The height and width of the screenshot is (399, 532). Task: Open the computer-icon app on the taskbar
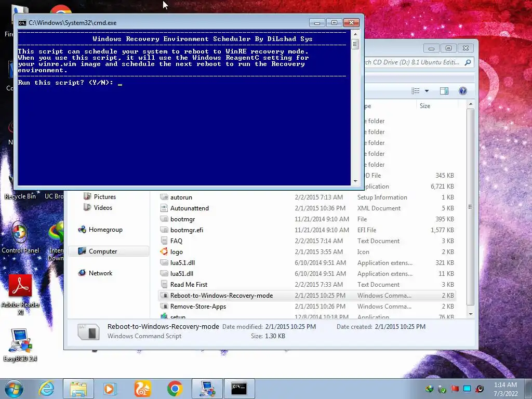(207, 389)
